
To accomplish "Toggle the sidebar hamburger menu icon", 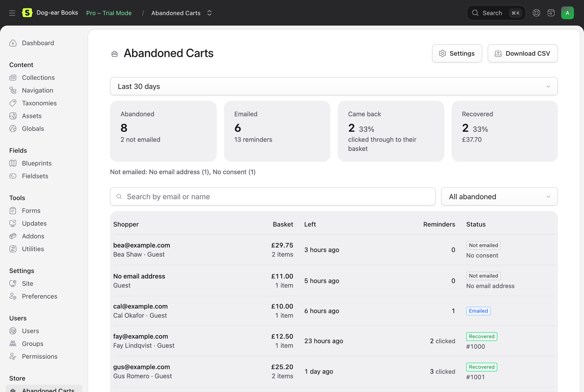I will point(12,13).
